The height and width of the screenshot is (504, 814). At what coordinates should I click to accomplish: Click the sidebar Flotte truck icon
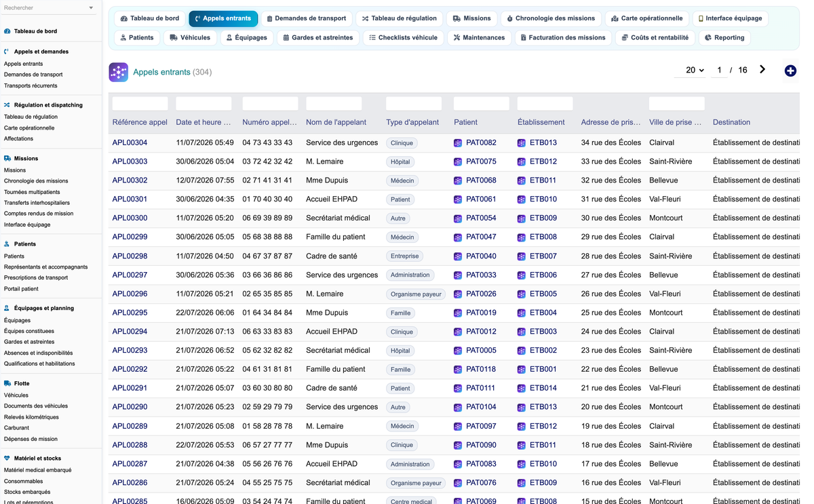coord(7,383)
